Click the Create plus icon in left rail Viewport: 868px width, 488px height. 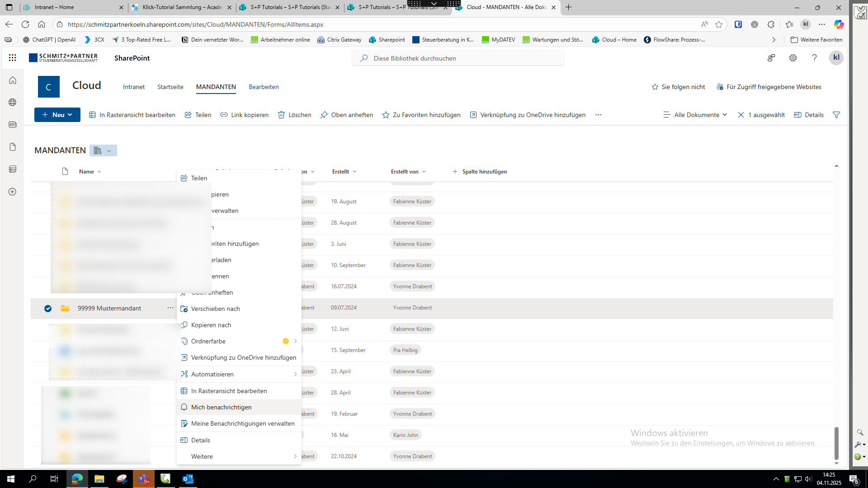(x=13, y=192)
